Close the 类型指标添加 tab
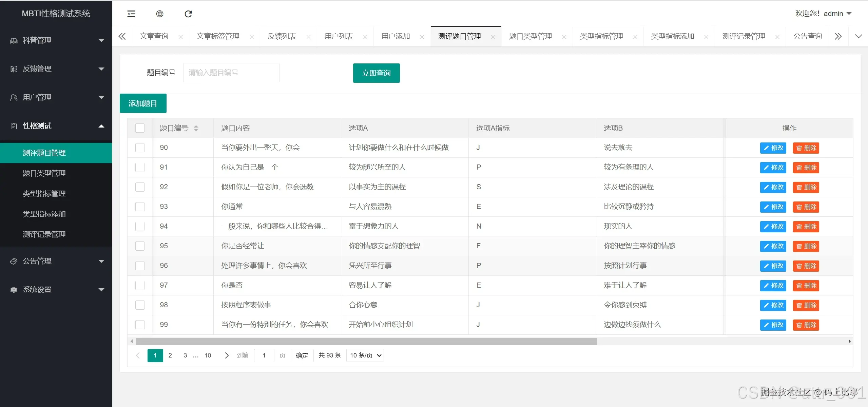Viewport: 868px width, 407px height. click(706, 37)
